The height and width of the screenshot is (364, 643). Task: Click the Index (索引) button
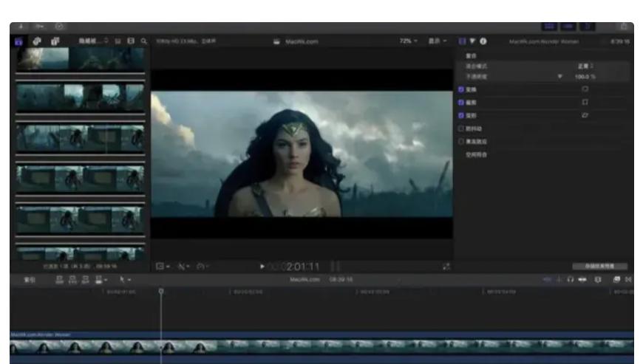(x=30, y=280)
